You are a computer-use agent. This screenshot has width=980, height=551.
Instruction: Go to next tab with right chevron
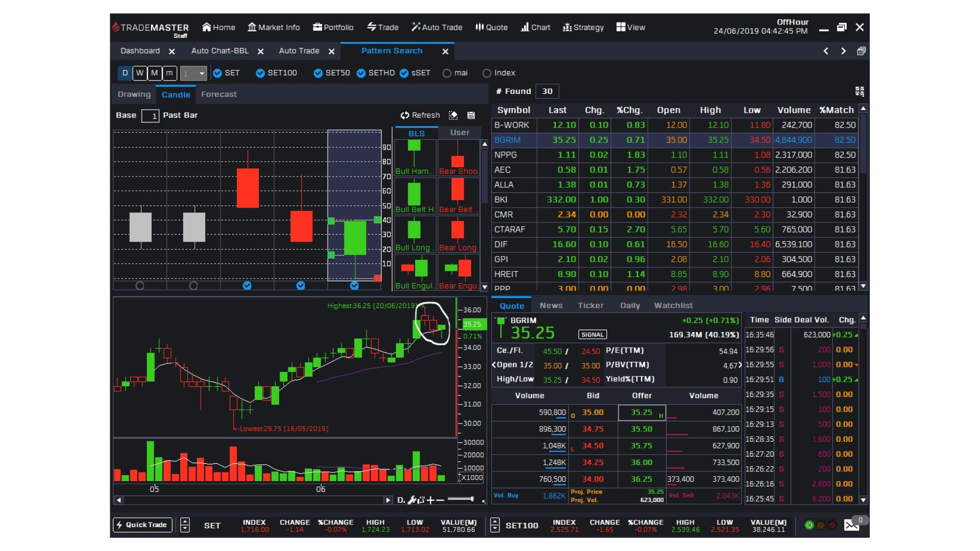click(844, 51)
